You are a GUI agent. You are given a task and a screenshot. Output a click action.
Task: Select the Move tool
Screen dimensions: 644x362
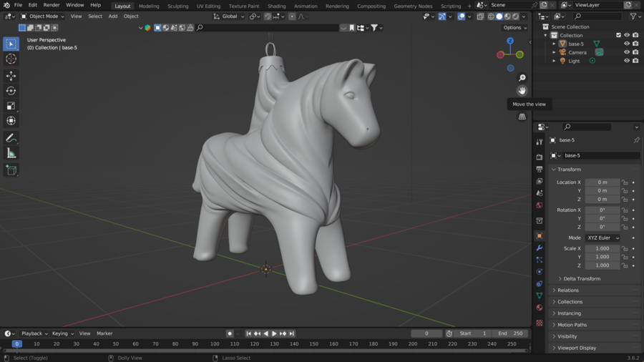[11, 76]
